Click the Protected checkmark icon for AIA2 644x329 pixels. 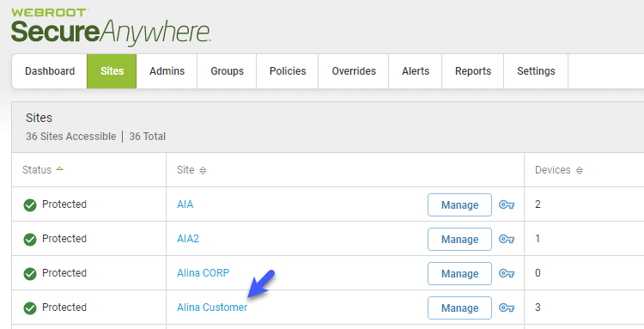tap(30, 239)
